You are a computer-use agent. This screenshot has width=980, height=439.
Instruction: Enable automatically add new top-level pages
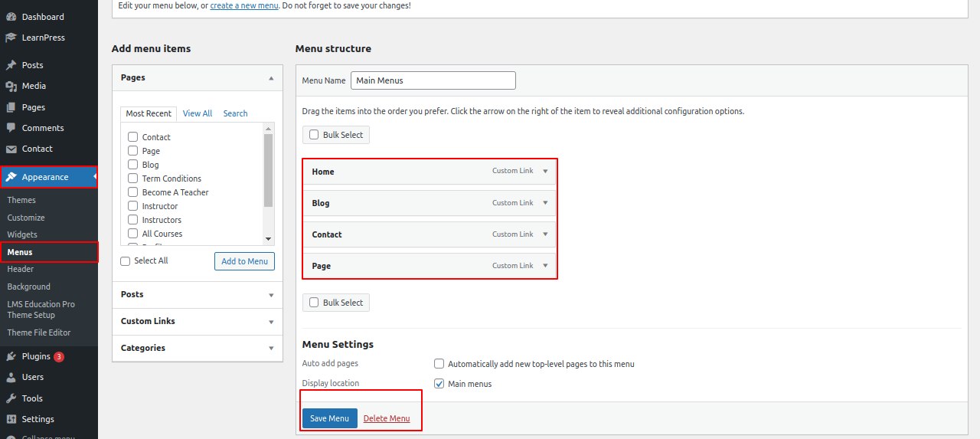[x=439, y=364]
